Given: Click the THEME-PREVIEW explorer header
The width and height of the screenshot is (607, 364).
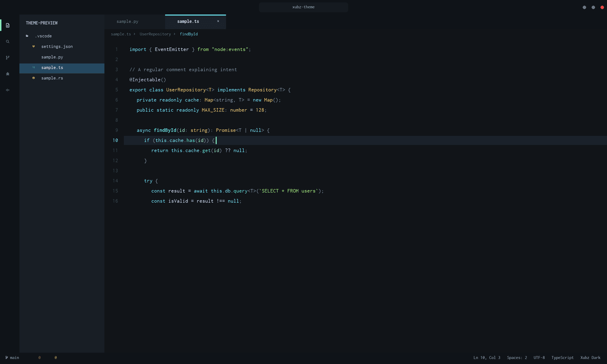Looking at the screenshot, I should tap(42, 23).
